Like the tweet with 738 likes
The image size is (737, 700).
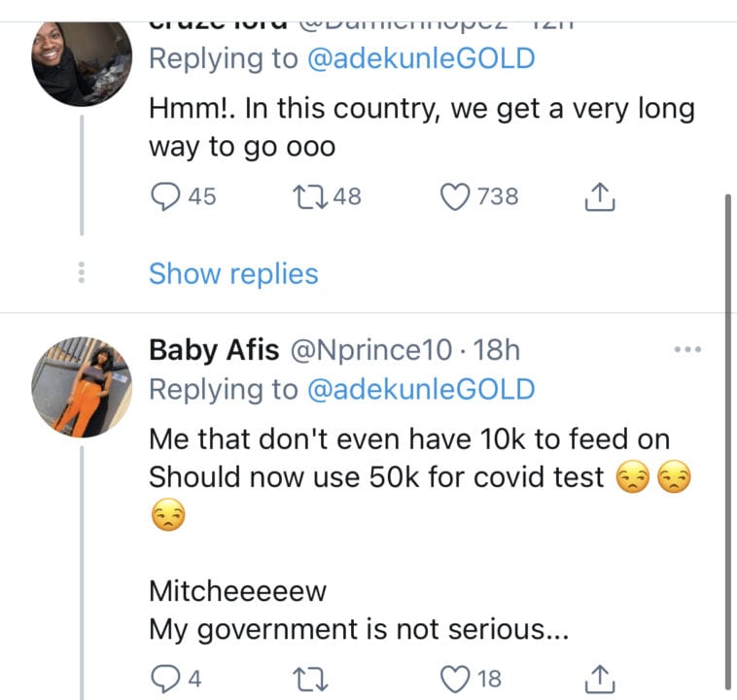455,197
